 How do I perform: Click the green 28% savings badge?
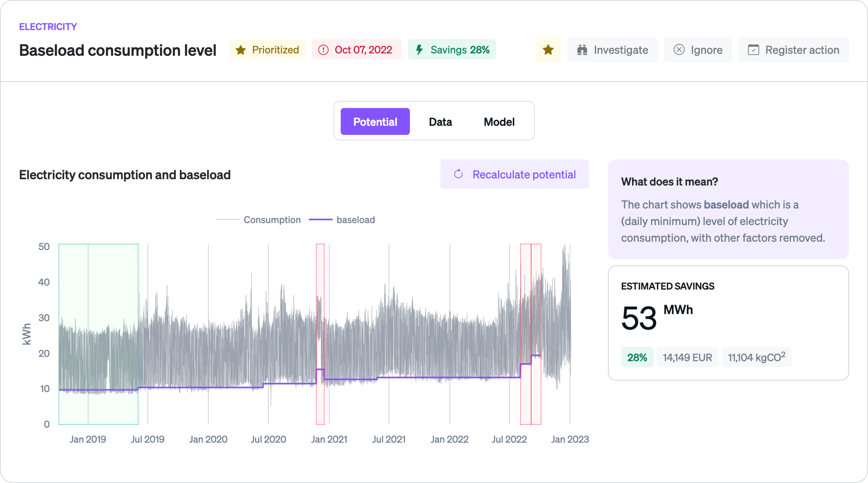pos(637,357)
